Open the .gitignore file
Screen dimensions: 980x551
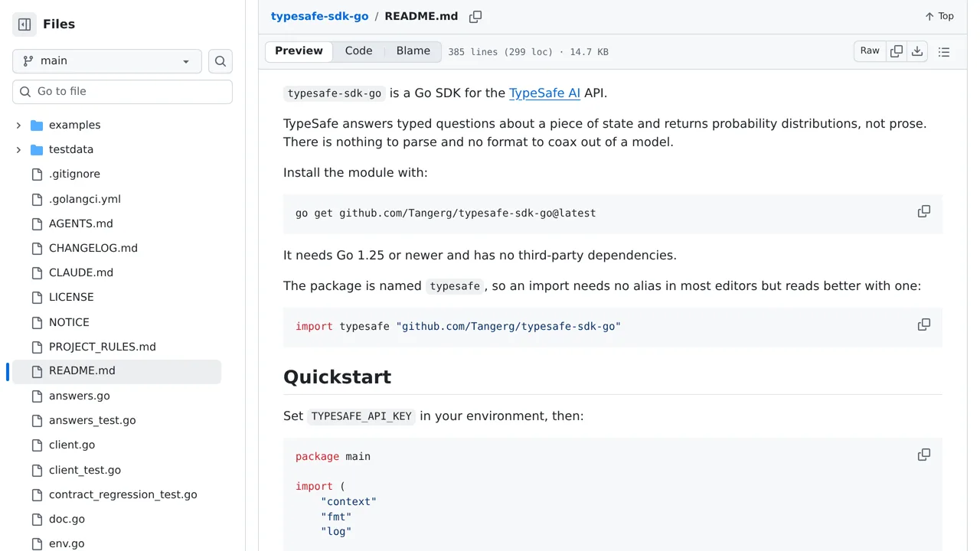74,174
